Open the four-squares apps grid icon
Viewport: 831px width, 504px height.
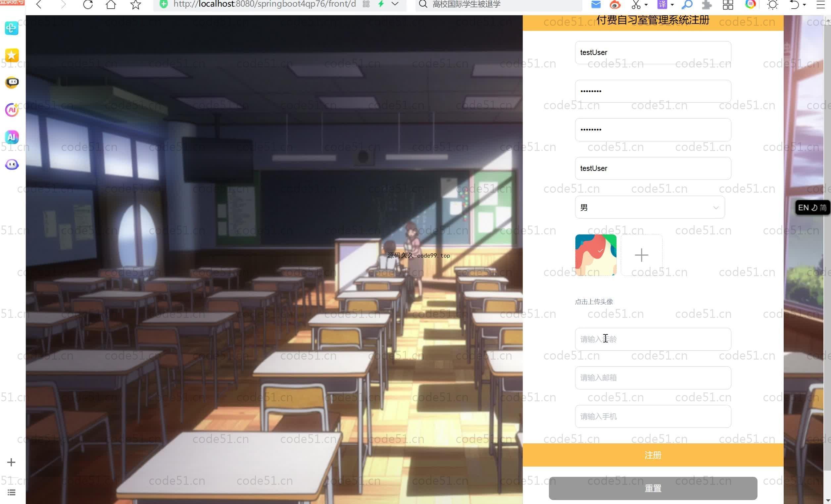728,4
